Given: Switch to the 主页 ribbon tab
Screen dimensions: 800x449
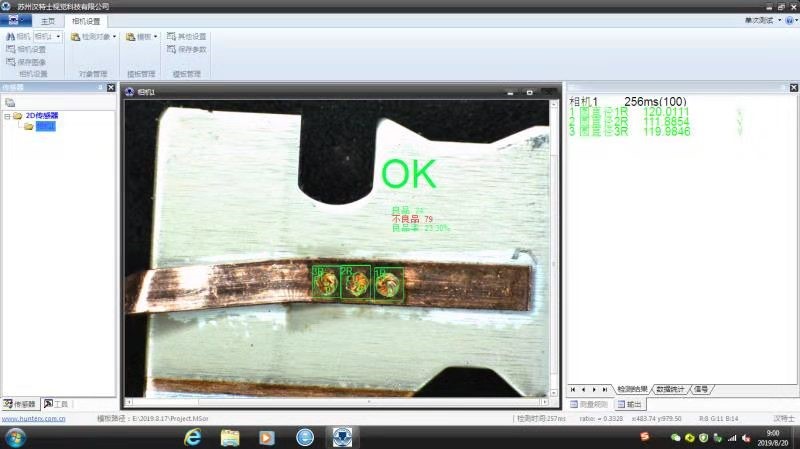Looking at the screenshot, I should pos(47,21).
